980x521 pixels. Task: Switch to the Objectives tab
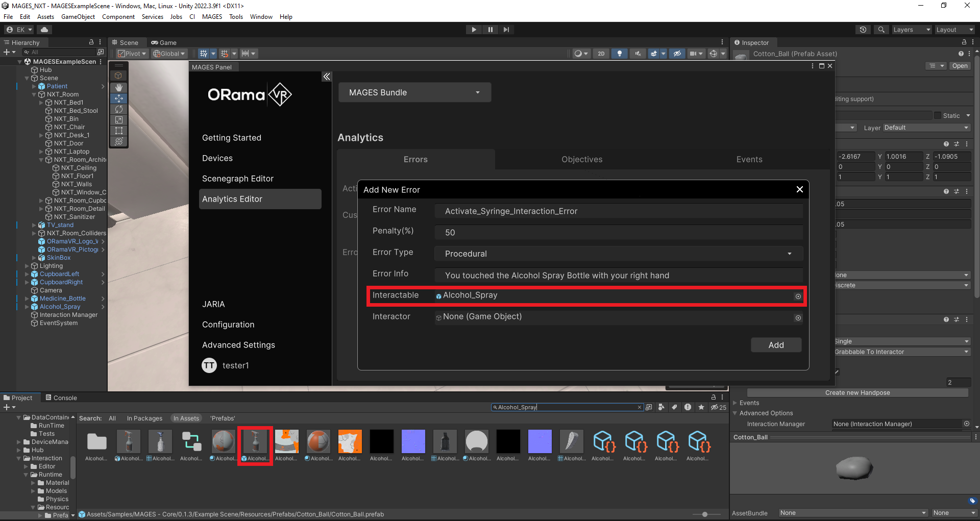(582, 159)
